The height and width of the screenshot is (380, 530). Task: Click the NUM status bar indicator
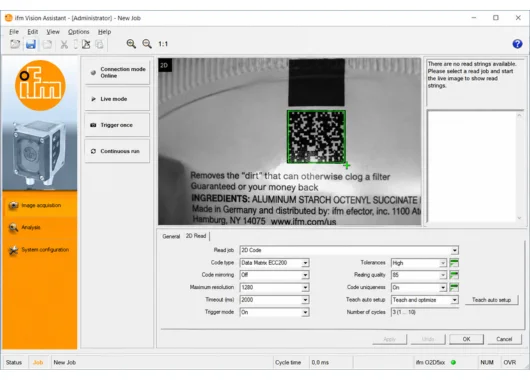487,362
